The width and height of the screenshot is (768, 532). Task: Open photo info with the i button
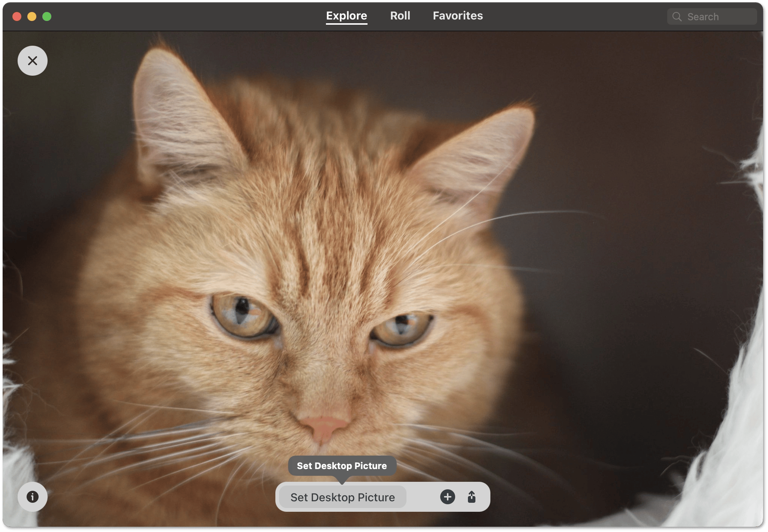[33, 497]
